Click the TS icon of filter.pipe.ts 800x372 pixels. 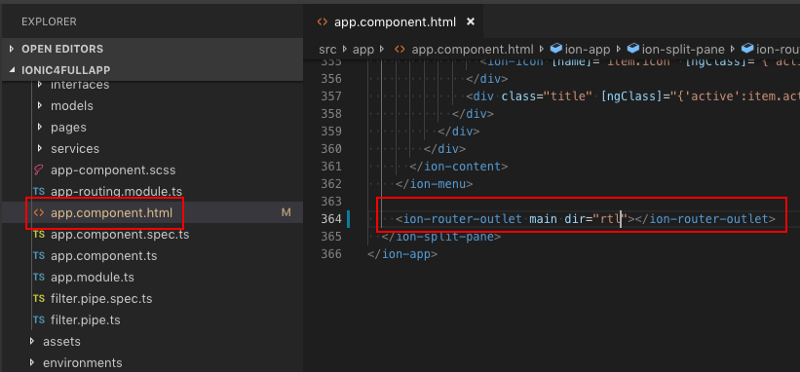[39, 320]
